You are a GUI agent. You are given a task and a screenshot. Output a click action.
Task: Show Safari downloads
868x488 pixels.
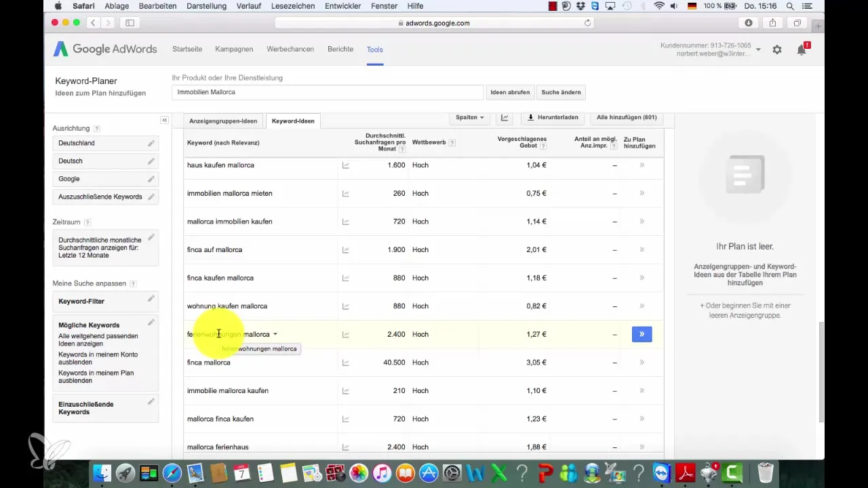coord(749,23)
